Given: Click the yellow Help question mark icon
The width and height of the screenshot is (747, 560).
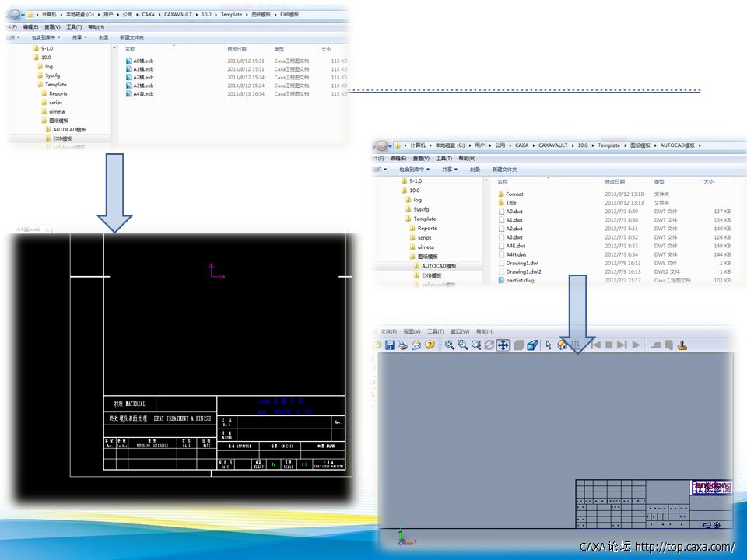Looking at the screenshot, I should [429, 345].
